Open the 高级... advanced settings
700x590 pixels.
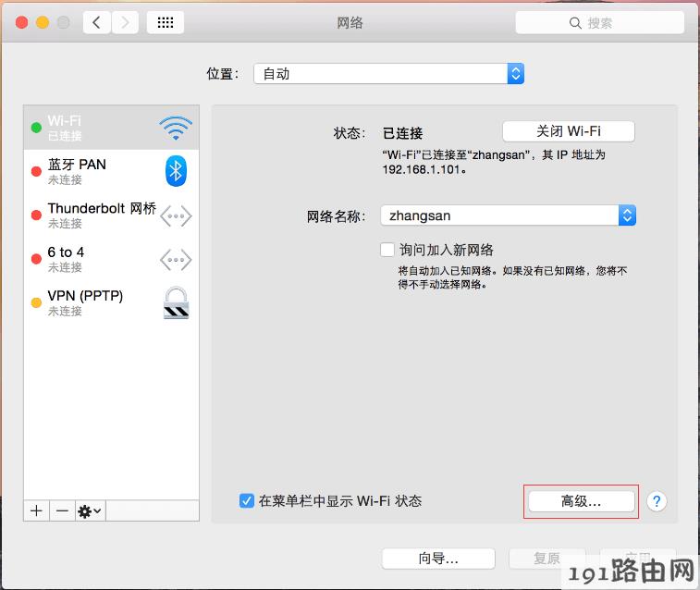582,501
